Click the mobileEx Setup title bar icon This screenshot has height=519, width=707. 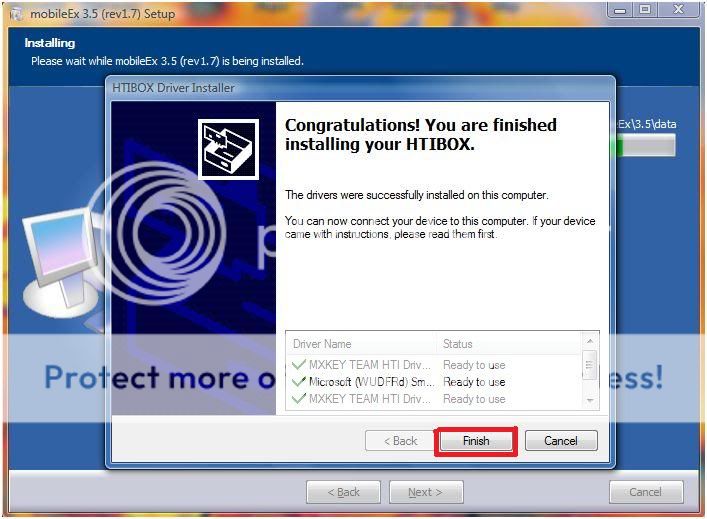pyautogui.click(x=17, y=14)
